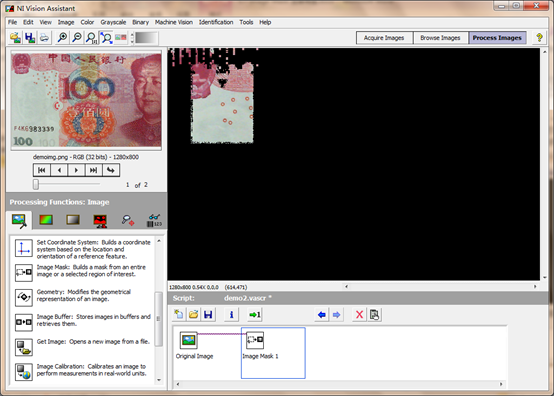Open the Machine Vision menu
The width and height of the screenshot is (554, 396).
pos(174,22)
